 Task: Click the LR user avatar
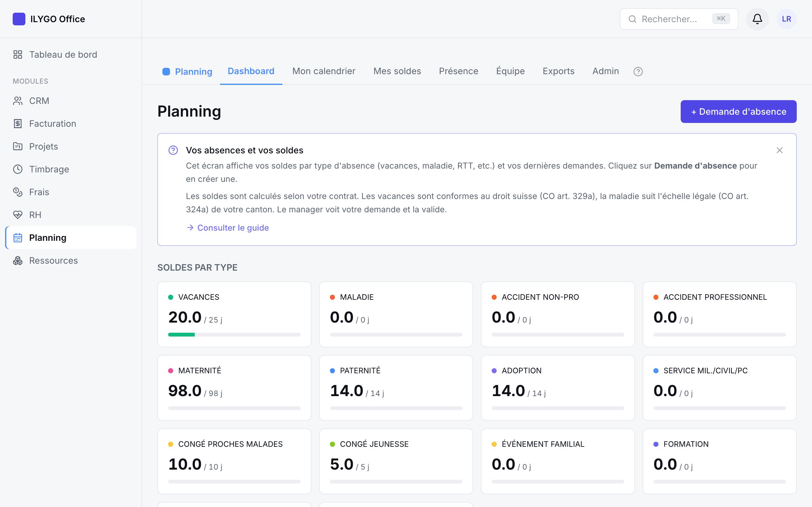pos(786,19)
